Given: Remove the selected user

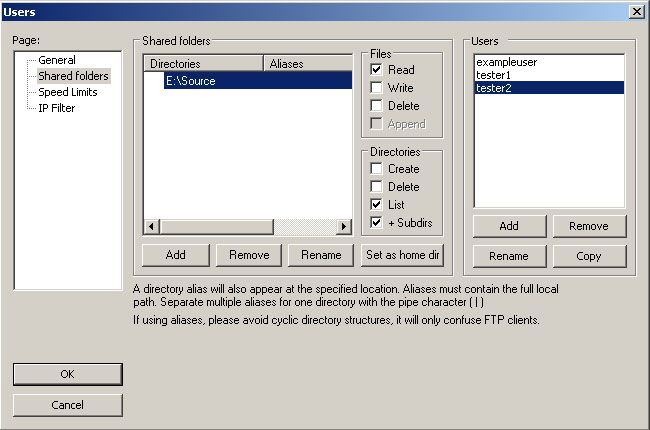Looking at the screenshot, I should tap(589, 226).
